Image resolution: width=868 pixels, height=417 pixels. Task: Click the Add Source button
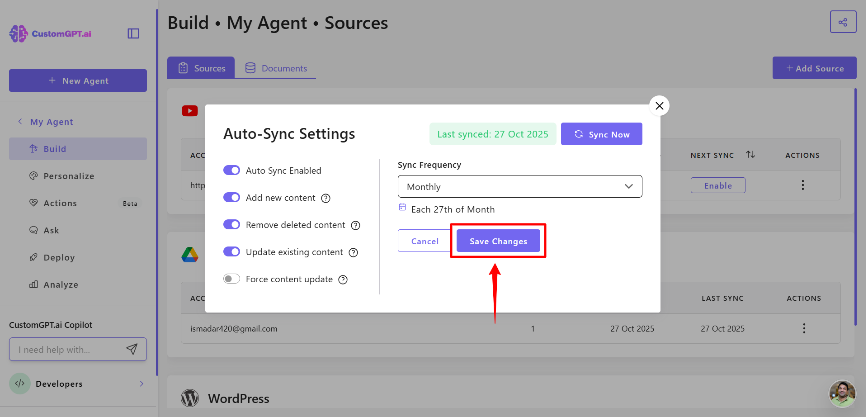(815, 68)
